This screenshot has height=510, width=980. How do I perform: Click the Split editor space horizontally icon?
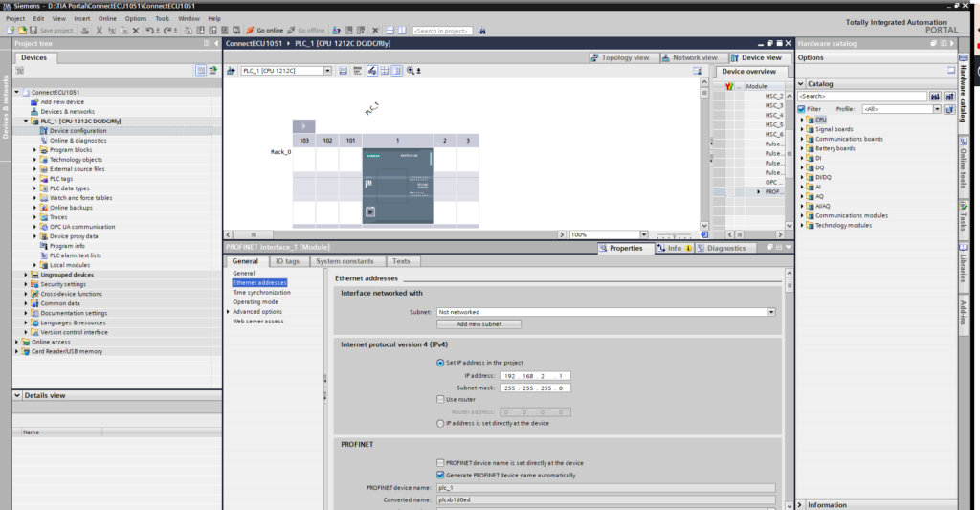pos(390,30)
